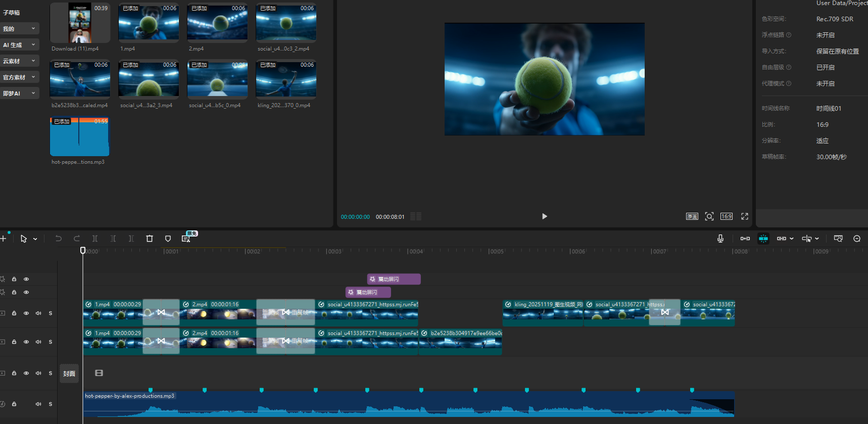Click the delete (trash) icon in timeline toolbar
Screen dimensions: 868x424
(150, 239)
